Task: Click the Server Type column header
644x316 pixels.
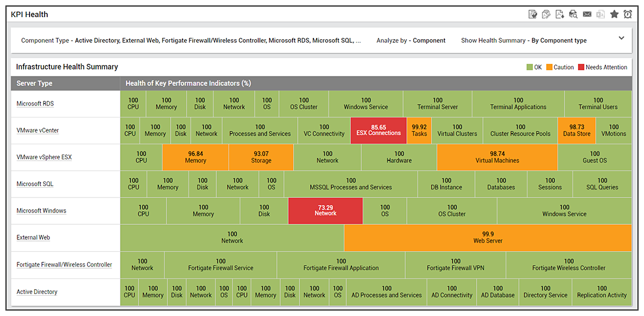Action: [x=65, y=83]
